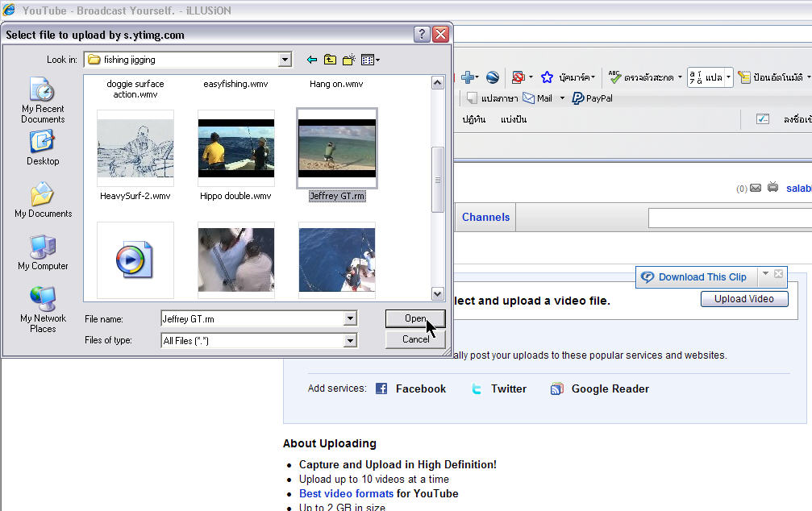The image size is (812, 511).
Task: Open the spell check ตรวจตัวสะกด dropdown arrow
Action: tap(680, 77)
